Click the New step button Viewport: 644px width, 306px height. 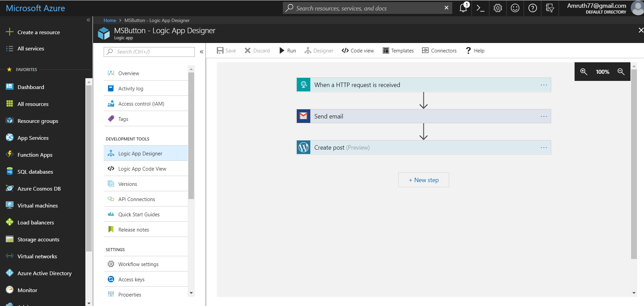tap(423, 180)
